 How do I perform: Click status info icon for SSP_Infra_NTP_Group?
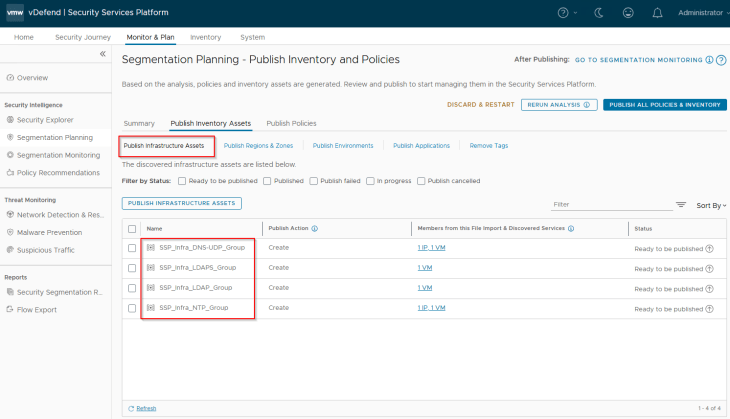point(710,308)
